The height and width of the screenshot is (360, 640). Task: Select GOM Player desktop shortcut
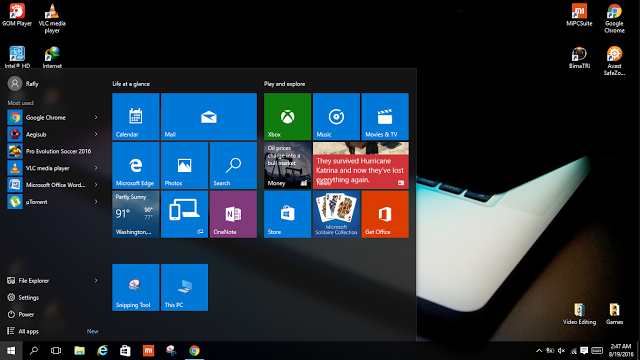[17, 16]
